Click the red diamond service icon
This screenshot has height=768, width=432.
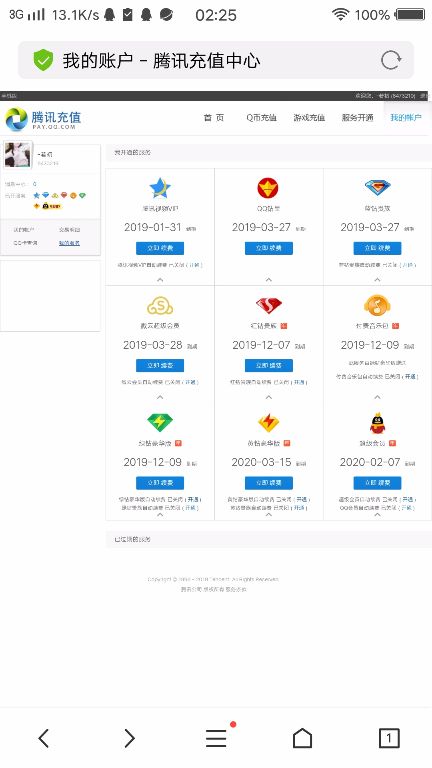(269, 306)
